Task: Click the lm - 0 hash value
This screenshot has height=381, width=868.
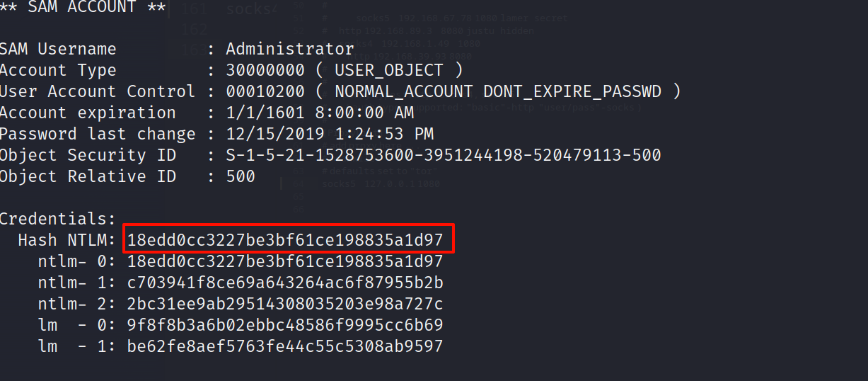Action: [x=285, y=325]
